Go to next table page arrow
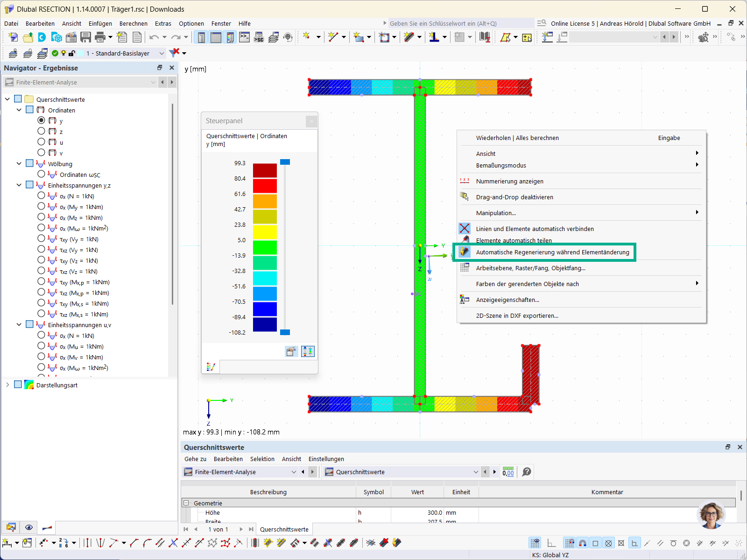747x560 pixels. coord(241,529)
